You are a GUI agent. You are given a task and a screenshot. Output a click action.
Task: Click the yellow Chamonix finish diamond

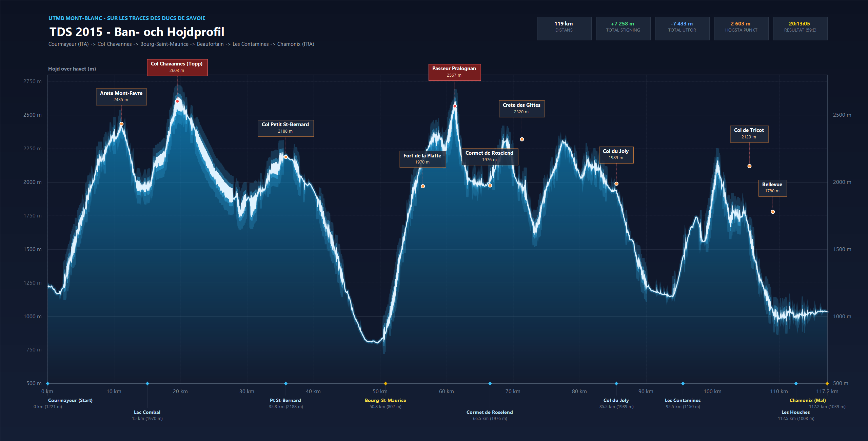click(x=827, y=383)
